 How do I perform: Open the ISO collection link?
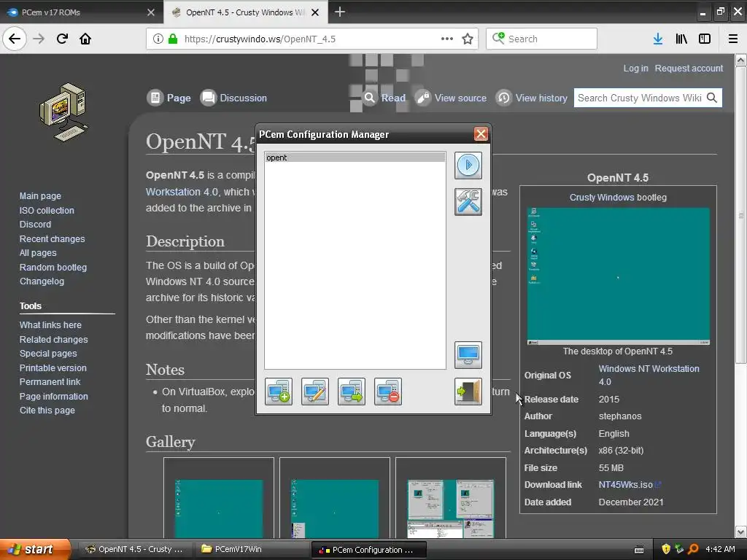(x=47, y=210)
